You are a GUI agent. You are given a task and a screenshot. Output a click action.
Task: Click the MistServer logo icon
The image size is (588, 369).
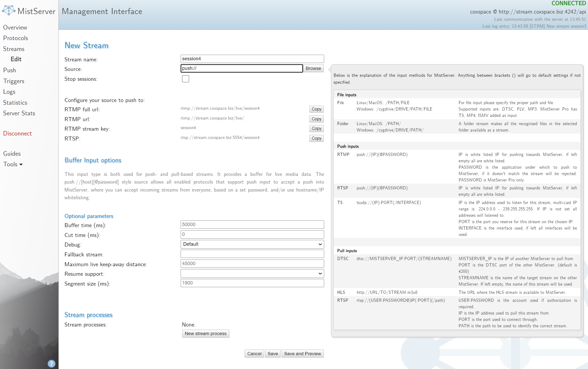[9, 10]
